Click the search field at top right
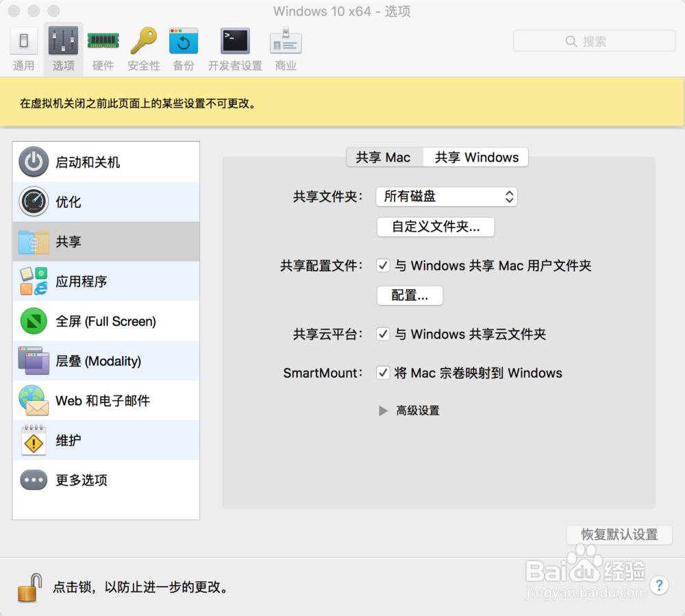This screenshot has width=685, height=616. click(x=594, y=40)
